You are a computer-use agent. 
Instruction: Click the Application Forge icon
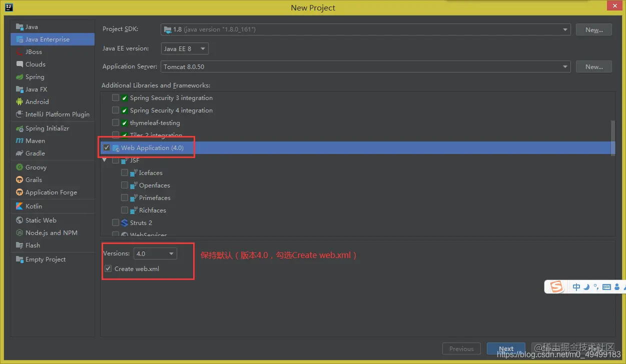tap(20, 192)
